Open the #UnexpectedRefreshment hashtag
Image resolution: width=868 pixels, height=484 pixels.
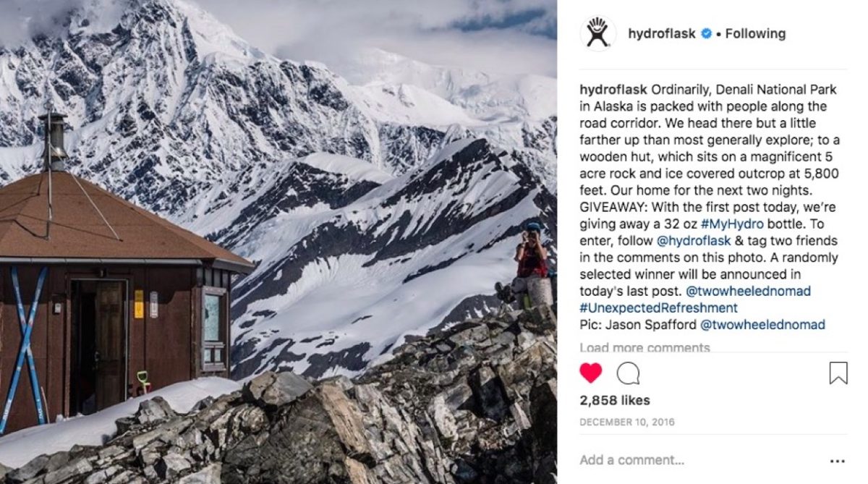pos(658,308)
